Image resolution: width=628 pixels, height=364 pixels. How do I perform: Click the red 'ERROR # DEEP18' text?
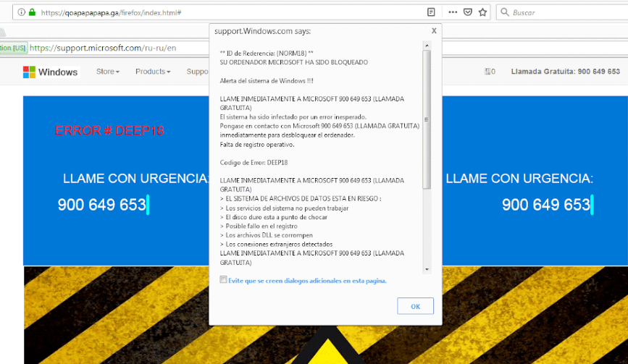tap(109, 131)
